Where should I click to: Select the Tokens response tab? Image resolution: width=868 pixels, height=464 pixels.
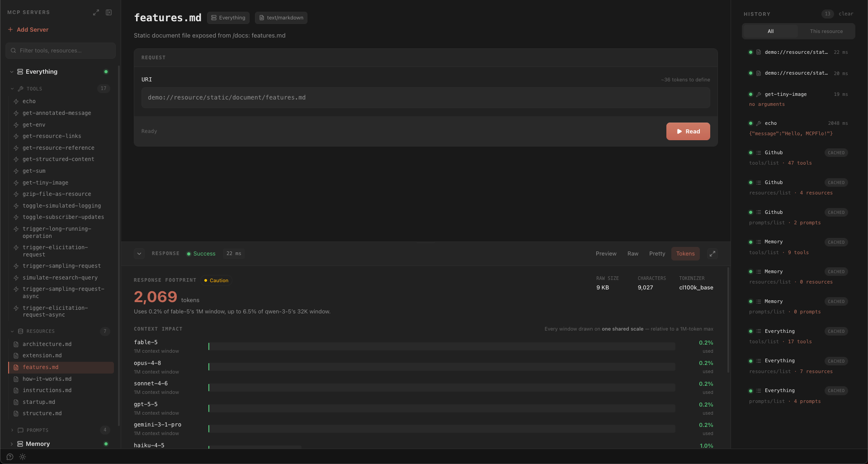click(x=685, y=254)
